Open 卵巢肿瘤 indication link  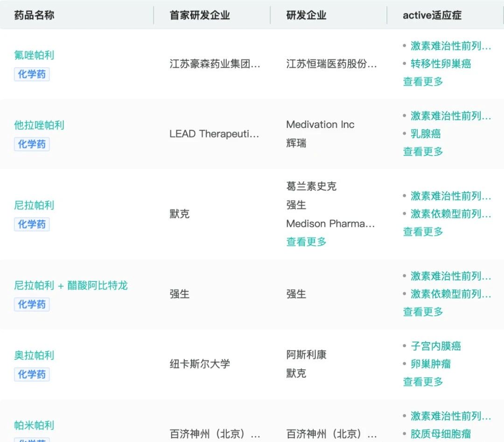(x=431, y=364)
